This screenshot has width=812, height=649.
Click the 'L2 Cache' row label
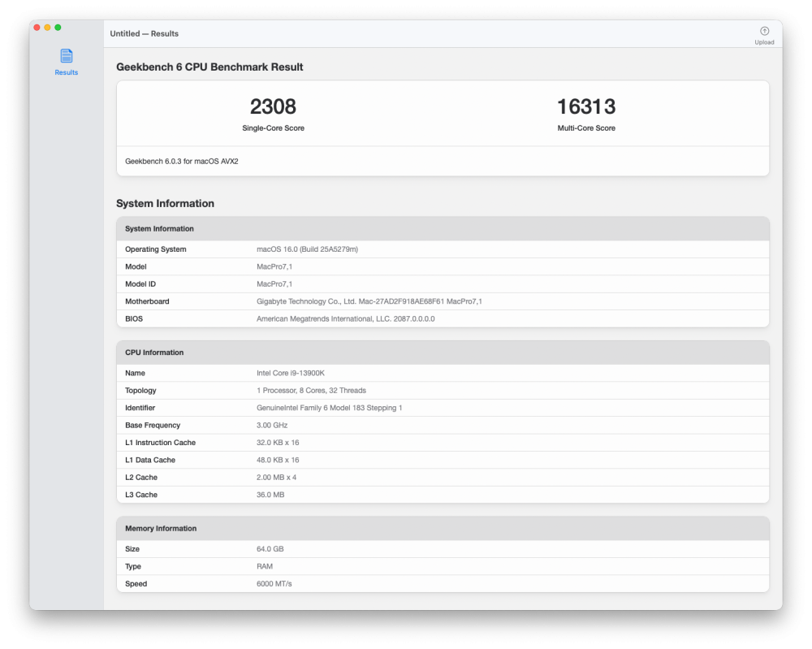coord(141,477)
